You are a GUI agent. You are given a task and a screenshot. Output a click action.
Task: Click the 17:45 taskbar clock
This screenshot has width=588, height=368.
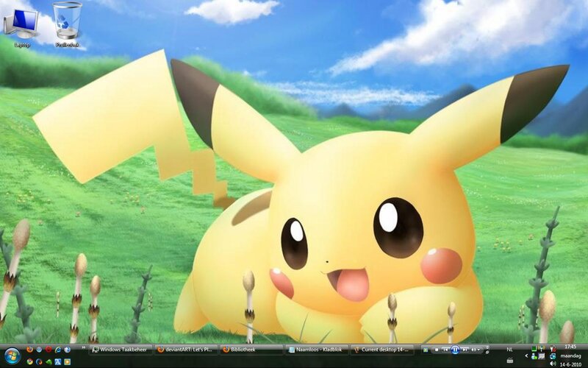tap(570, 347)
